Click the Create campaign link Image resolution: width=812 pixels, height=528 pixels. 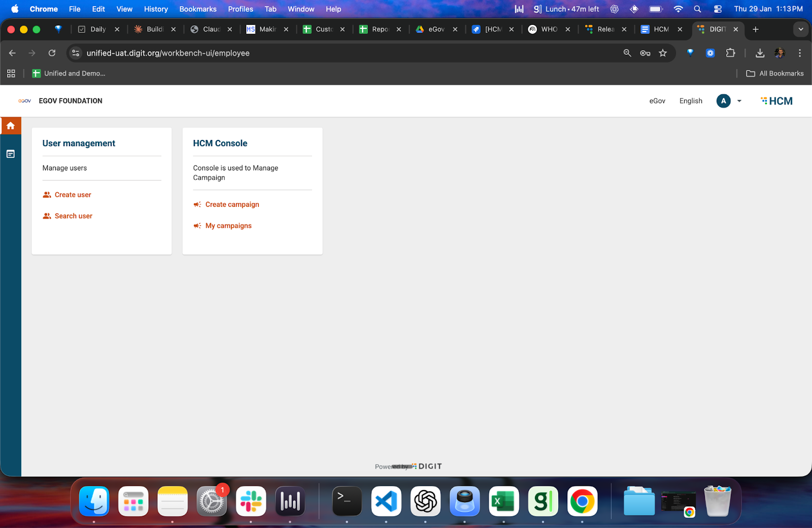click(232, 204)
